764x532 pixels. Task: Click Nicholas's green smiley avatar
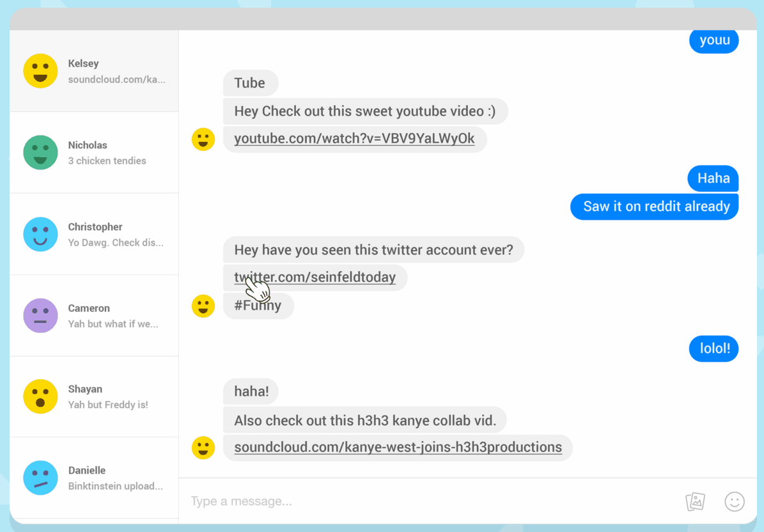40,152
